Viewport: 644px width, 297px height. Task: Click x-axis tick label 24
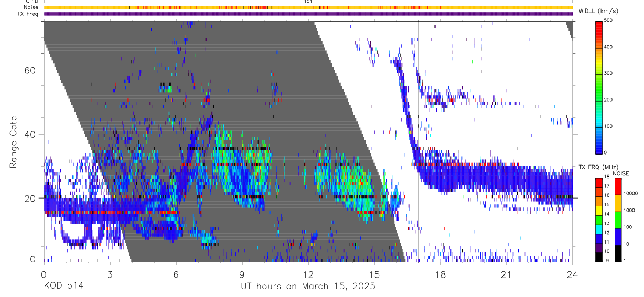572,274
